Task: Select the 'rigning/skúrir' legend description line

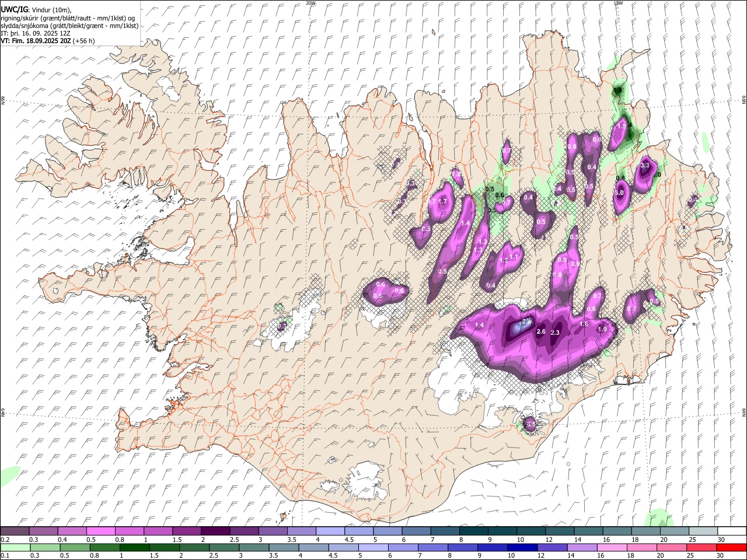Action: [67, 18]
